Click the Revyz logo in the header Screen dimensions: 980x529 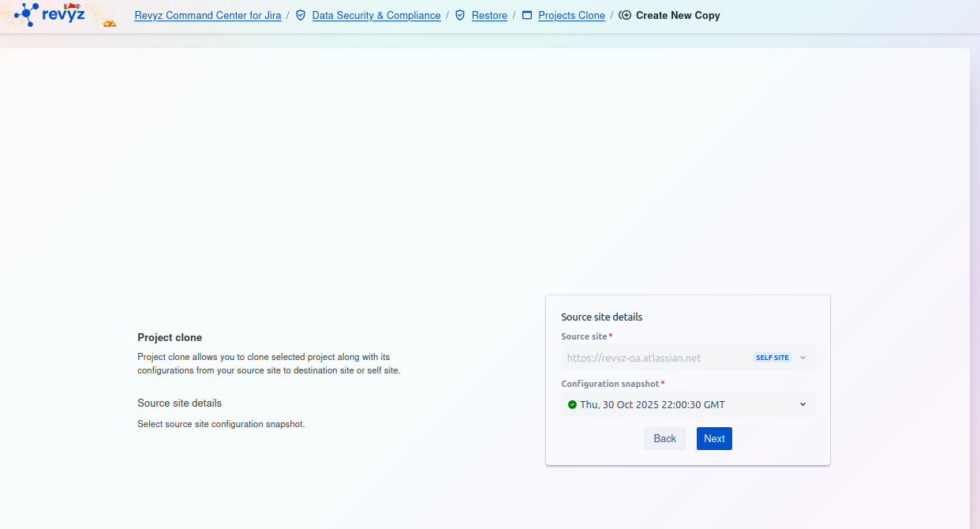[x=50, y=13]
